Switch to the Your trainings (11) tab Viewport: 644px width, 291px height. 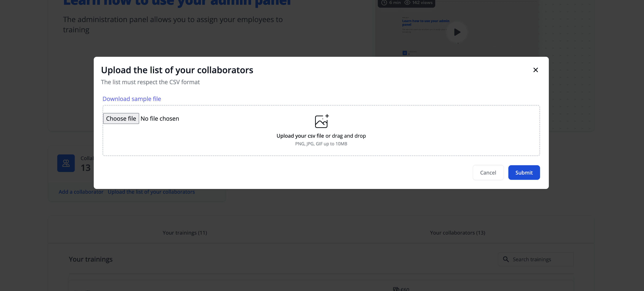[185, 232]
